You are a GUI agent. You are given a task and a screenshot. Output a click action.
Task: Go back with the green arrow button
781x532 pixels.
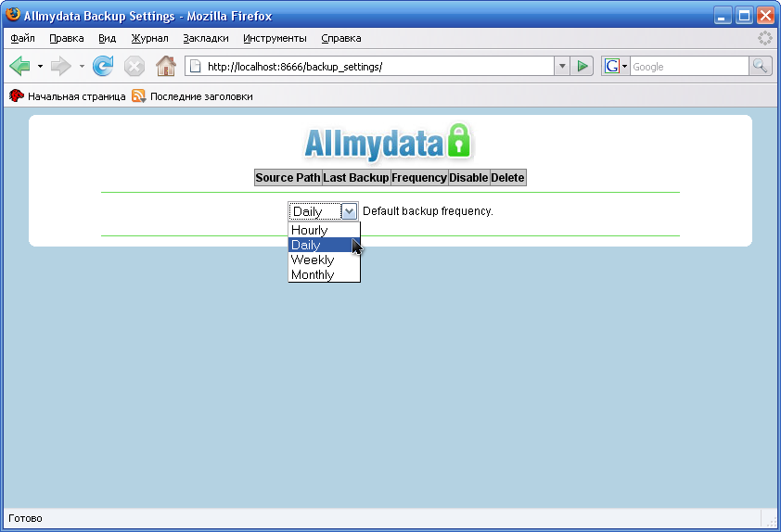(19, 66)
